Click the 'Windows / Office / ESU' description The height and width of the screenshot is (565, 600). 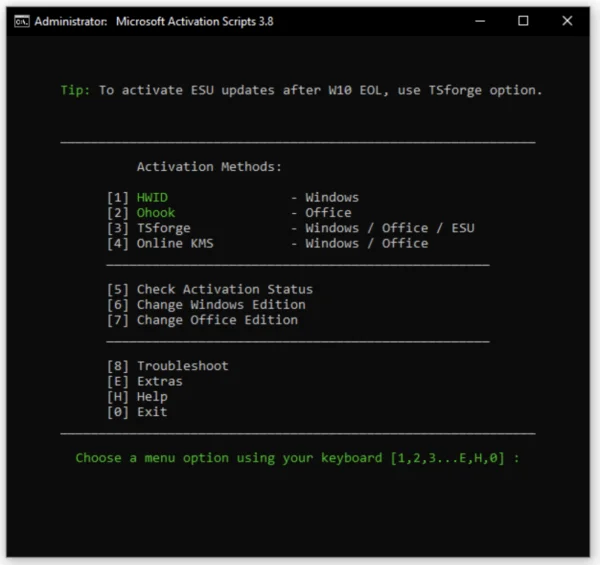pyautogui.click(x=389, y=228)
